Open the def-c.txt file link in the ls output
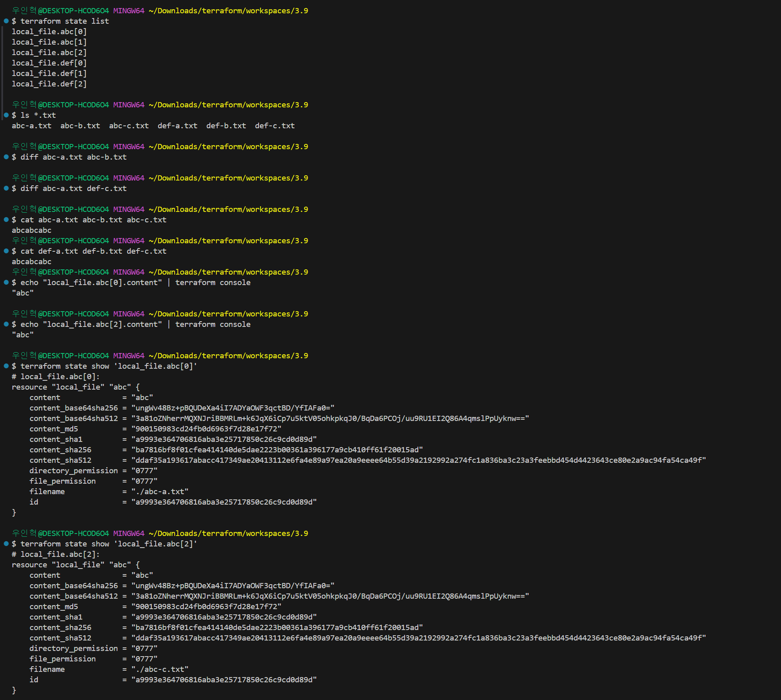Image resolution: width=781 pixels, height=700 pixels. click(x=275, y=125)
